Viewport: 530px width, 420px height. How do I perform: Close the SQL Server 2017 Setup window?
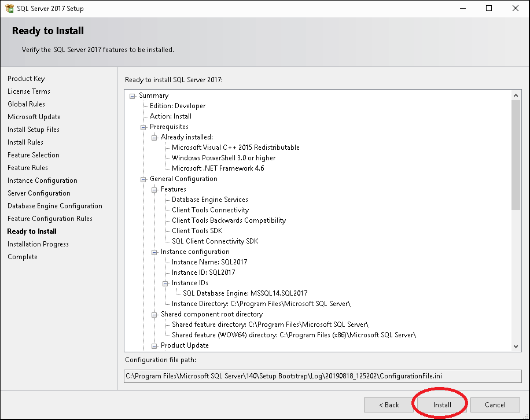pyautogui.click(x=515, y=8)
